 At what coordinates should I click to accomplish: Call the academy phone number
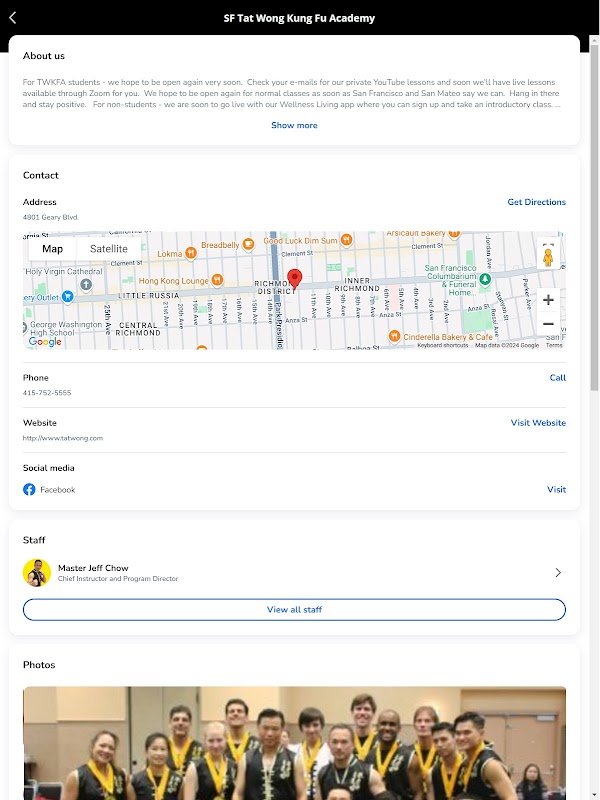click(x=558, y=378)
